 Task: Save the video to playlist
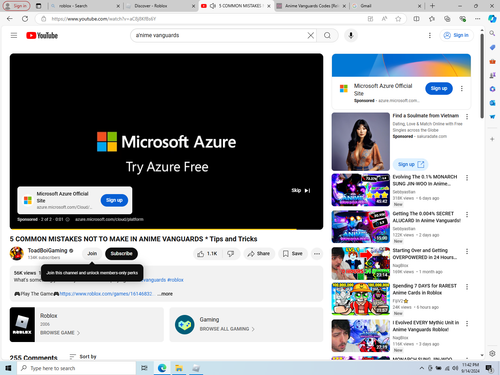(x=293, y=254)
